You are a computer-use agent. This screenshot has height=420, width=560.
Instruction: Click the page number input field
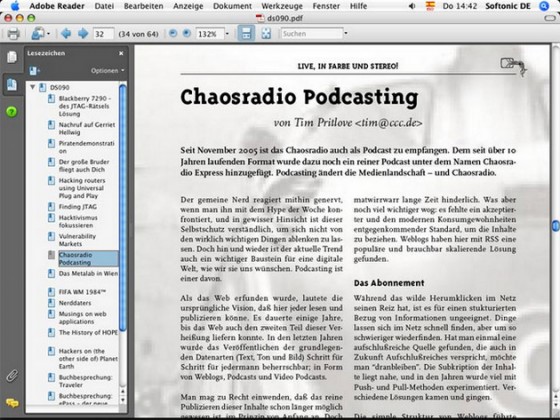[103, 34]
